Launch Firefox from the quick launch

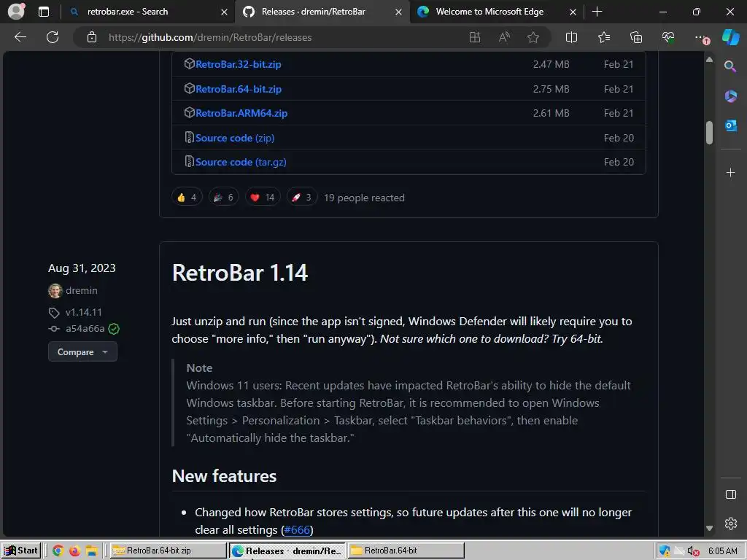[75, 551]
